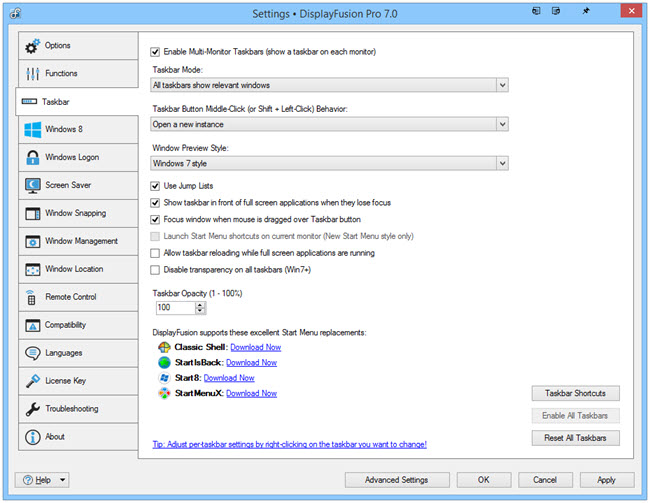
Task: Click the Screen Saver monitor icon
Action: pyautogui.click(x=33, y=185)
